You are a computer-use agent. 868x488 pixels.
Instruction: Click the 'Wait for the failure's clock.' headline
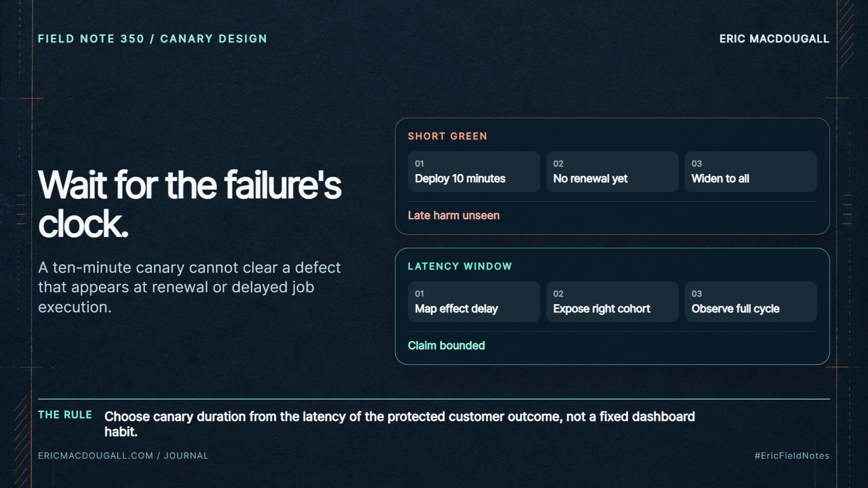click(x=190, y=204)
